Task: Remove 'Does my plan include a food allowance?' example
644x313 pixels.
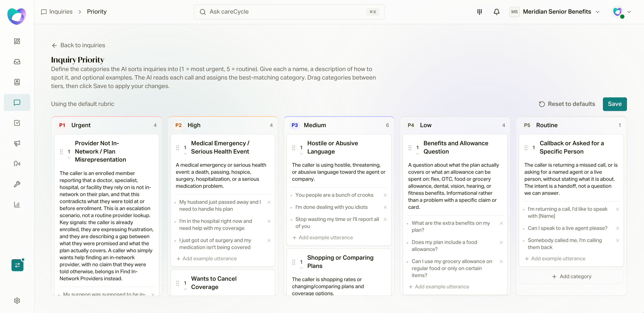Action: click(501, 242)
